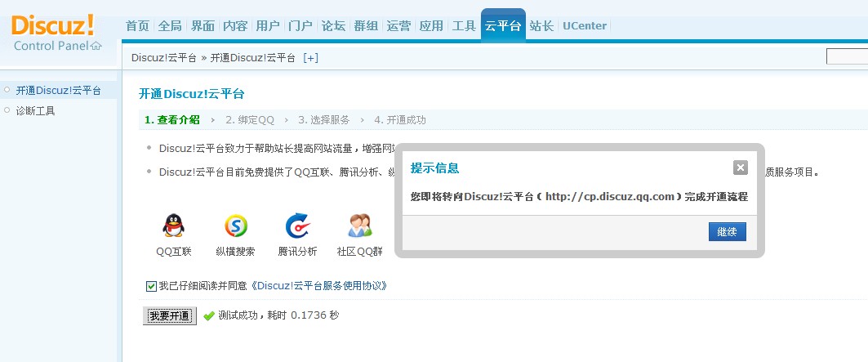Click the home icon beside Control Panel
This screenshot has height=362, width=868.
pos(96,46)
